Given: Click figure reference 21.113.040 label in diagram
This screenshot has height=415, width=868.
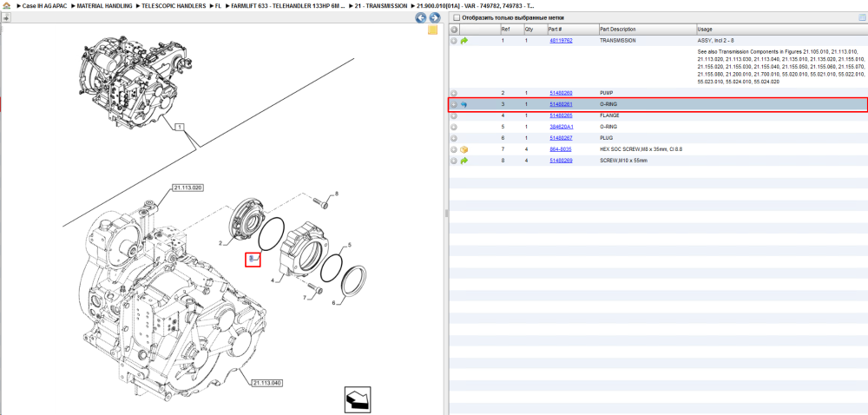Looking at the screenshot, I should click(x=266, y=383).
